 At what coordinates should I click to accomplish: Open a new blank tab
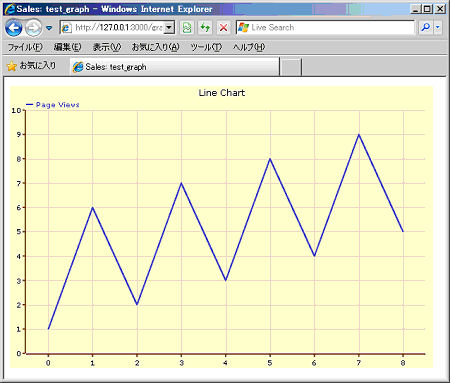pyautogui.click(x=291, y=67)
